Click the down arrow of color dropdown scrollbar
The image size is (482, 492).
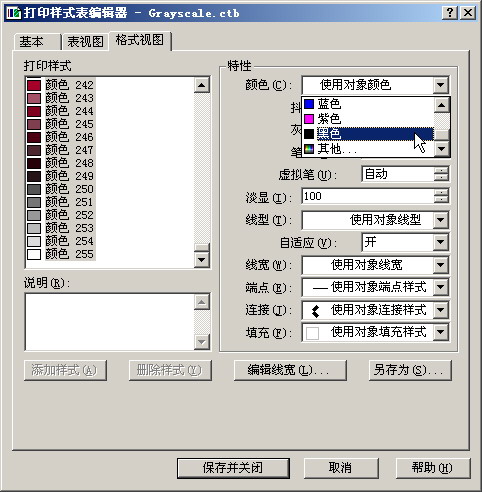click(x=442, y=149)
